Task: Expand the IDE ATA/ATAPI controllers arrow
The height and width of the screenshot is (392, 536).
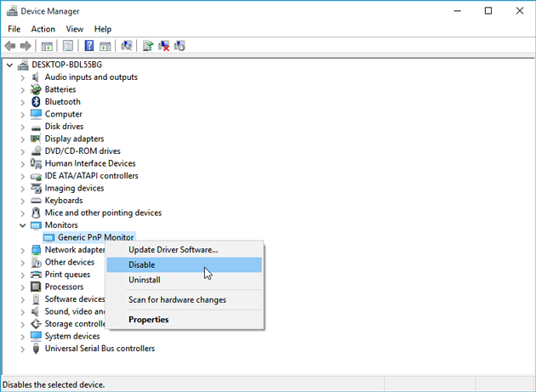Action: click(23, 176)
